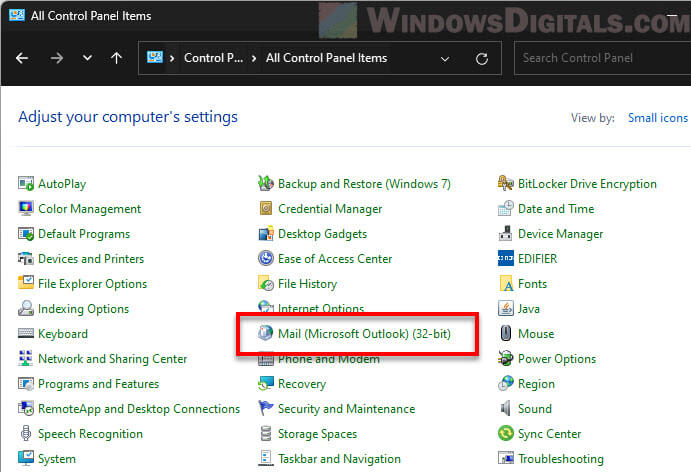The image size is (691, 472).
Task: Click the title bar Control Panel icon
Action: [x=17, y=15]
